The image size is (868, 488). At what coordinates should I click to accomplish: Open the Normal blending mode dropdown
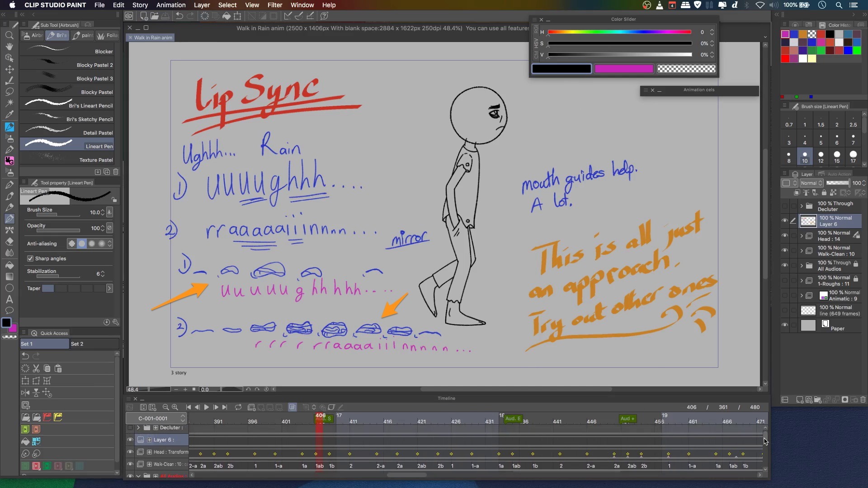pyautogui.click(x=811, y=183)
